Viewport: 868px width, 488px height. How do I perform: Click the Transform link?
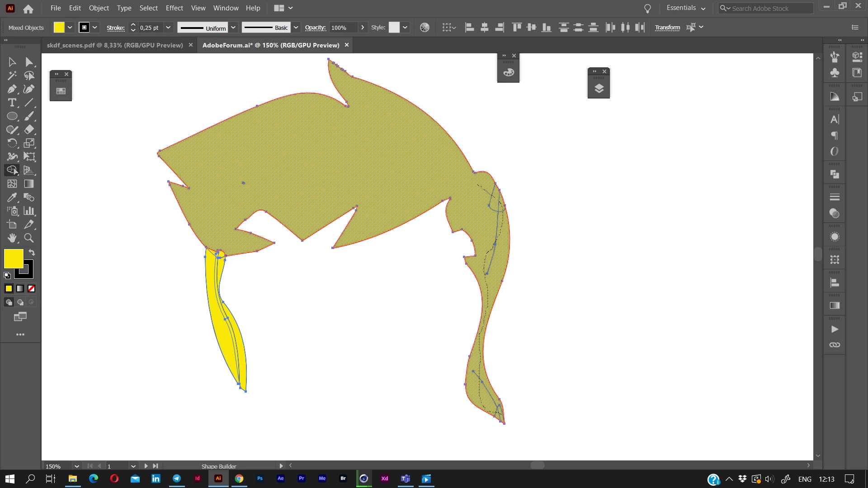(x=667, y=28)
